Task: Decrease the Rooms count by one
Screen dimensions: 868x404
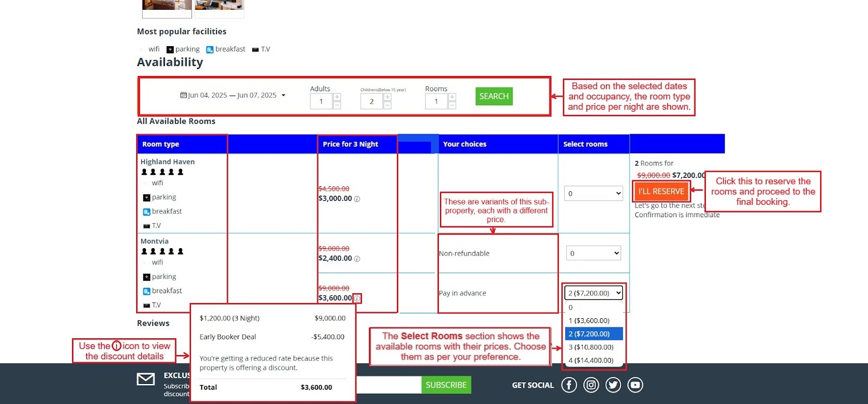Action: (452, 105)
